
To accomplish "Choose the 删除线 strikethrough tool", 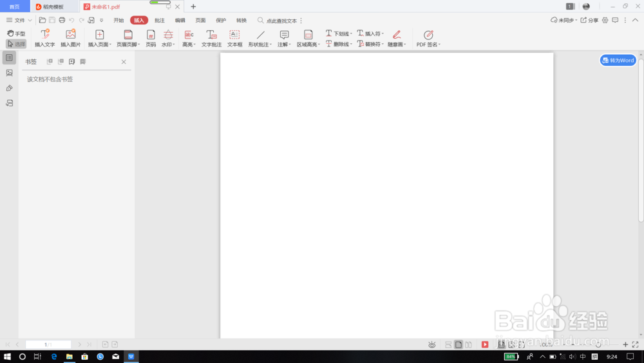I will tap(339, 44).
